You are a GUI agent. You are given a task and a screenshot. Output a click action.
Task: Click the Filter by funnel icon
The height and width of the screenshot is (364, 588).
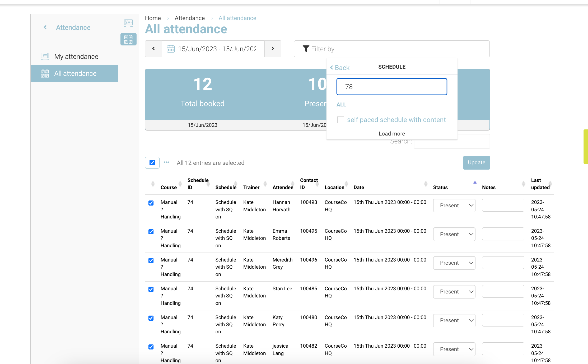coord(306,49)
